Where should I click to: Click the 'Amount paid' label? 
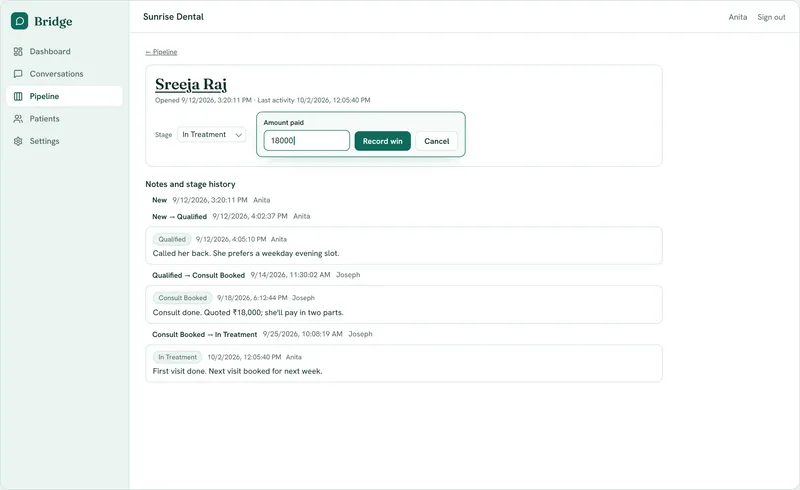pos(284,123)
